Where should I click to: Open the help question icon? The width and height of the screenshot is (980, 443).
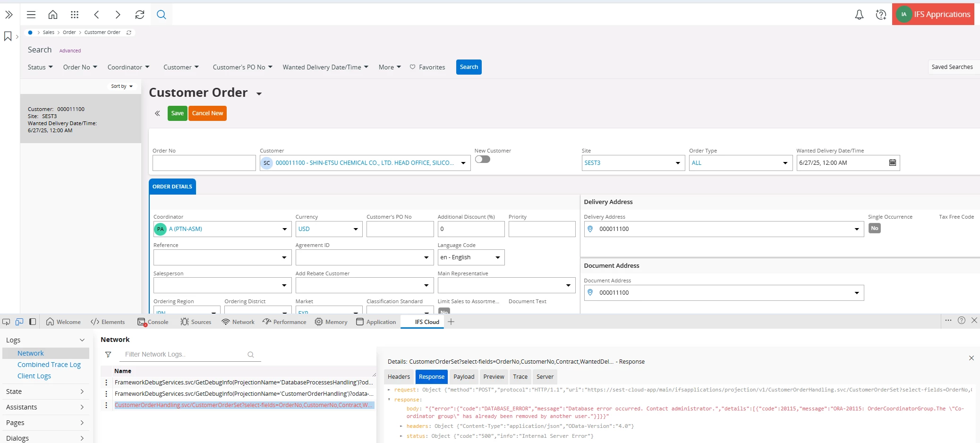click(x=881, y=15)
